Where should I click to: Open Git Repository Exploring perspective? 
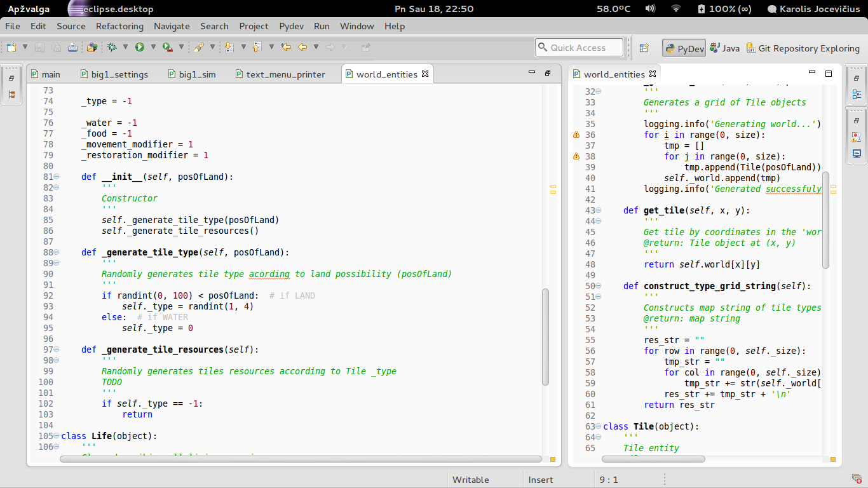pyautogui.click(x=803, y=48)
